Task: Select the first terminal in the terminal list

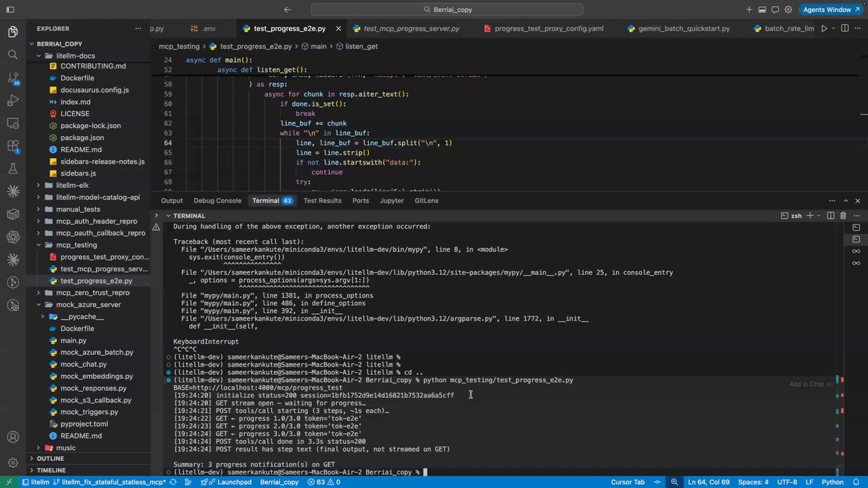Action: pos(856,228)
